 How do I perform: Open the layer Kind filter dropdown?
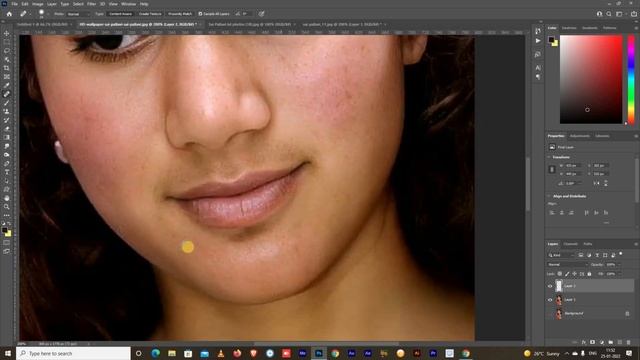pyautogui.click(x=562, y=255)
